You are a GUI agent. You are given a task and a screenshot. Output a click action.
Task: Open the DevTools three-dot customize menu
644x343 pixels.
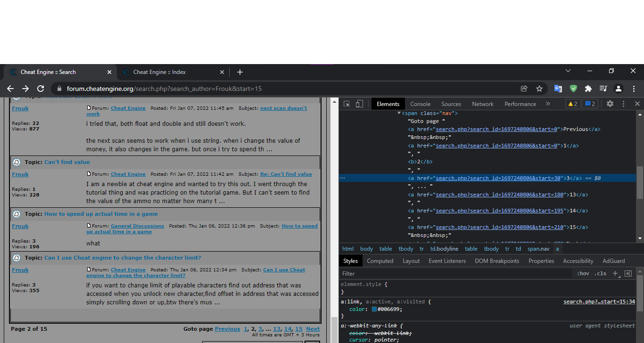click(624, 104)
